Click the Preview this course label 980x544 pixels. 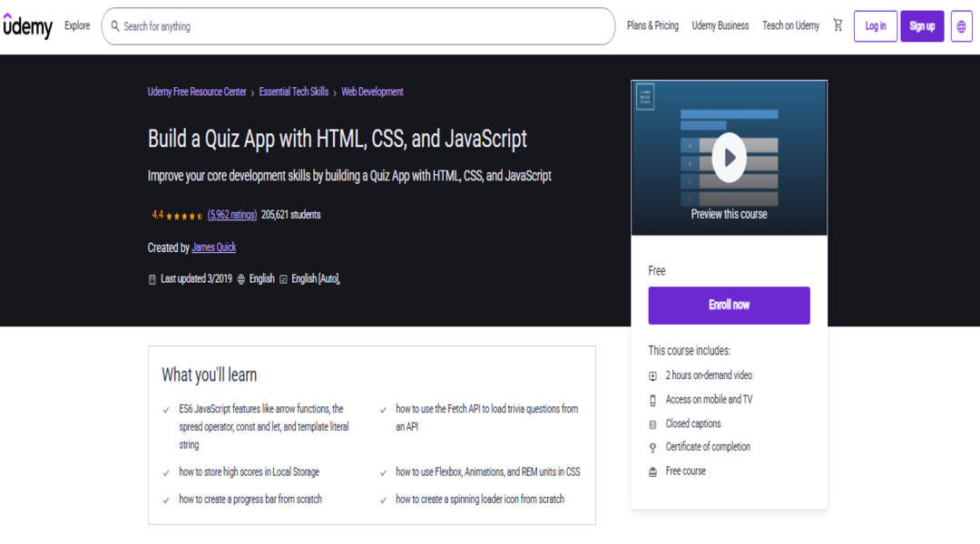point(729,214)
